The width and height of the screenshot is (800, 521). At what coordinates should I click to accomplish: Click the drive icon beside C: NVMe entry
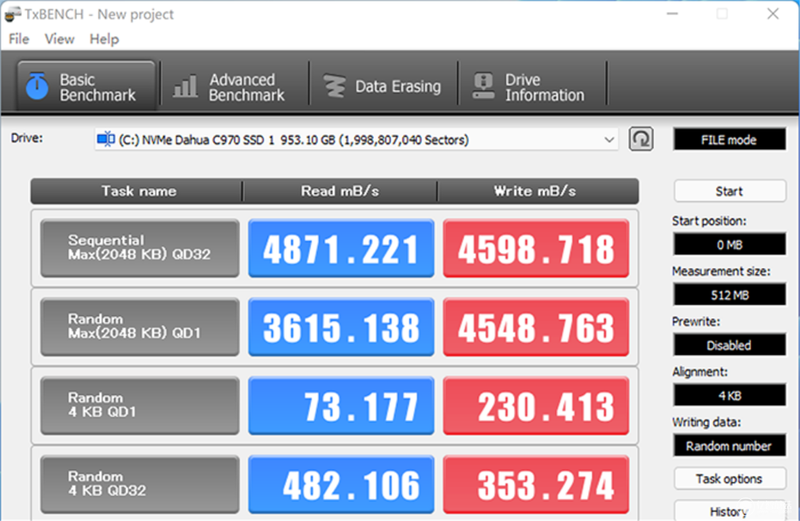pos(106,139)
